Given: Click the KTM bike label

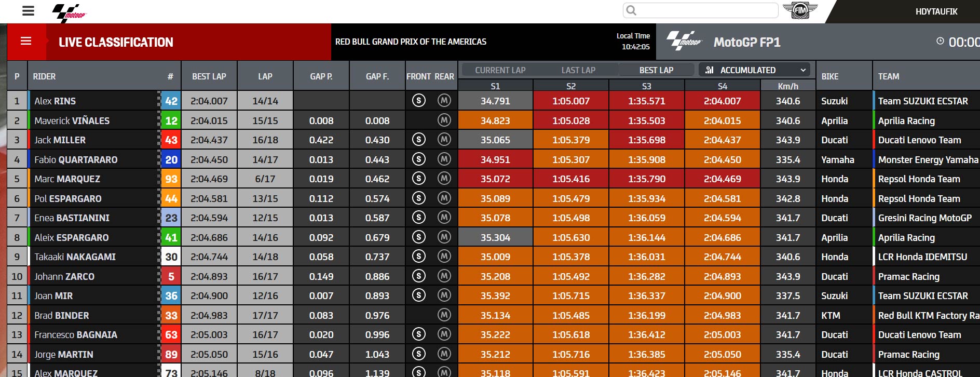Looking at the screenshot, I should (831, 316).
